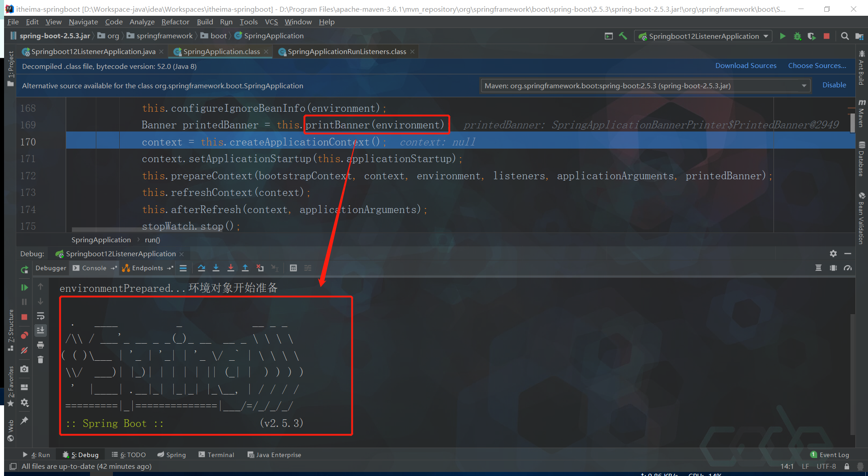Open the Event Log
Image resolution: width=868 pixels, height=476 pixels.
(830, 455)
